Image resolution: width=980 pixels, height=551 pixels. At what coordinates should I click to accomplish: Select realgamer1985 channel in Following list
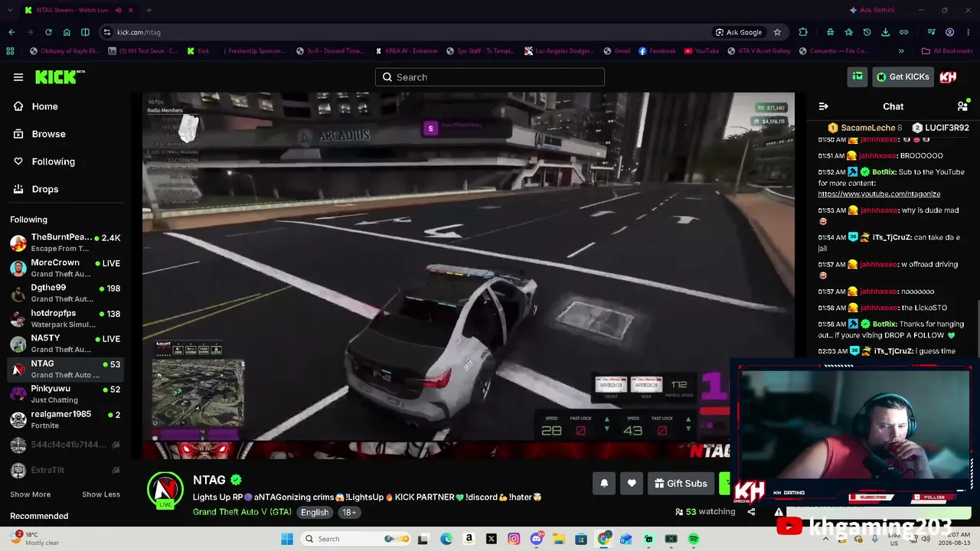(x=65, y=419)
